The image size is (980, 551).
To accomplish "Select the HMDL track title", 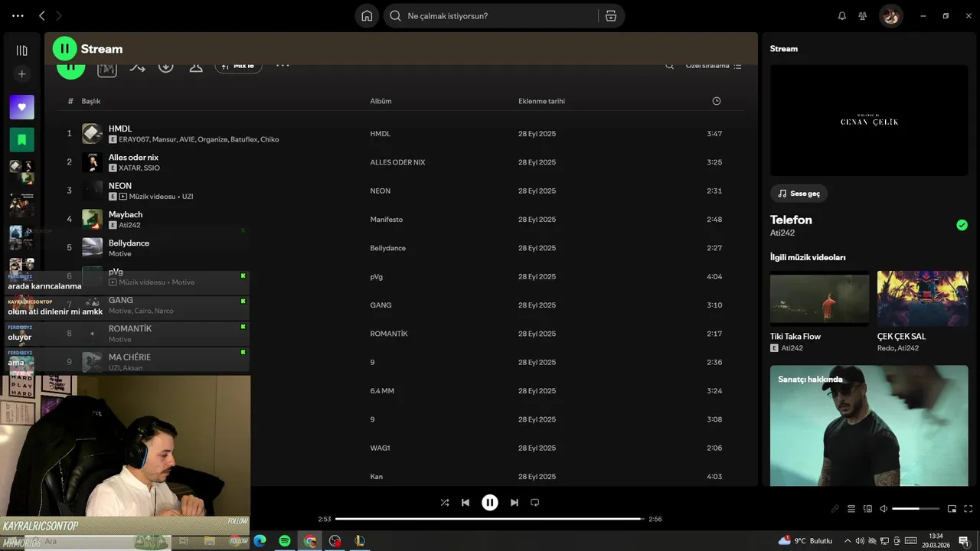I will click(120, 129).
